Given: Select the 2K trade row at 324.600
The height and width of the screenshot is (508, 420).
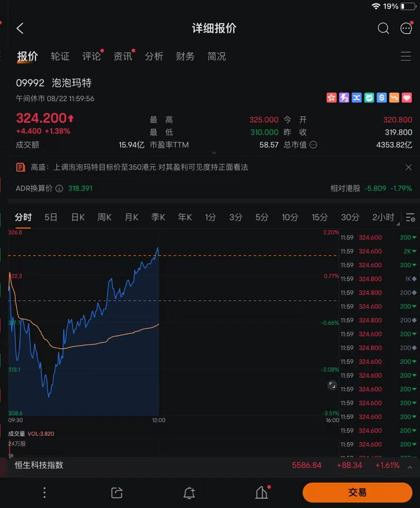Looking at the screenshot, I should [x=378, y=251].
